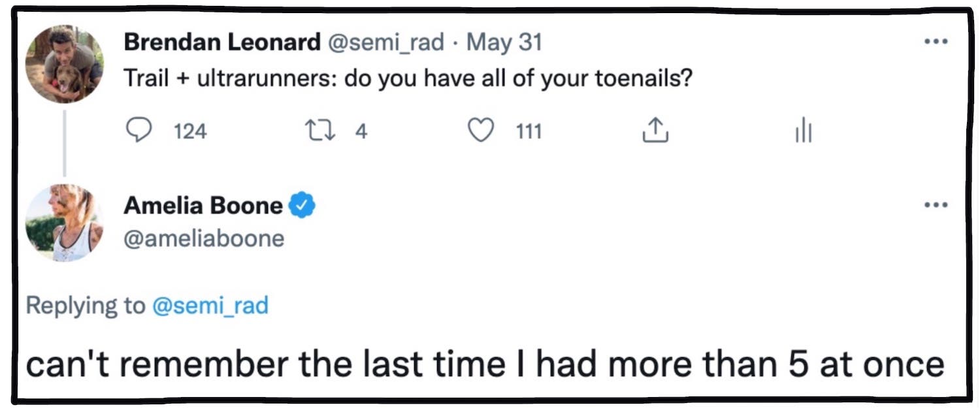Click Amelia's reply text about 5 toenails
Screen dimensions: 980x418
[x=487, y=364]
